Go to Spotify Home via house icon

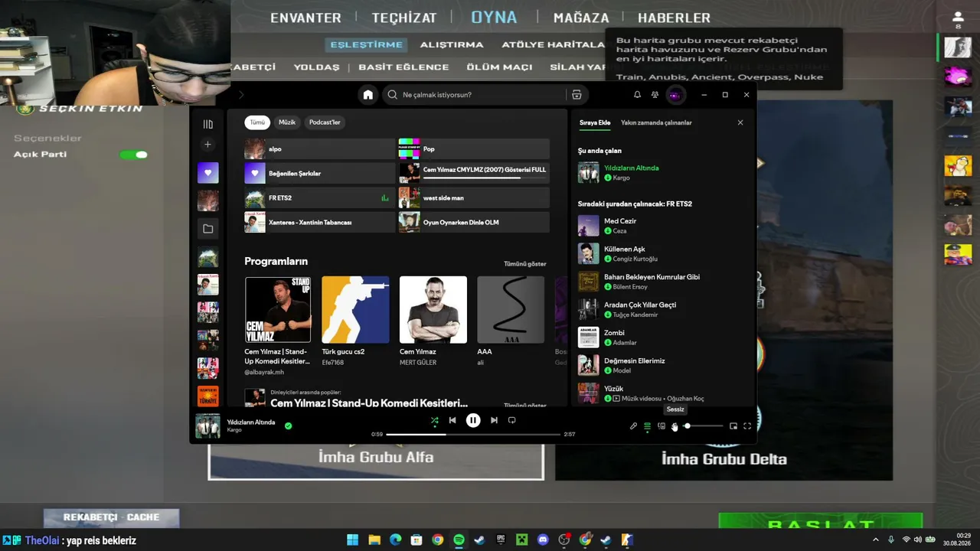(x=368, y=95)
